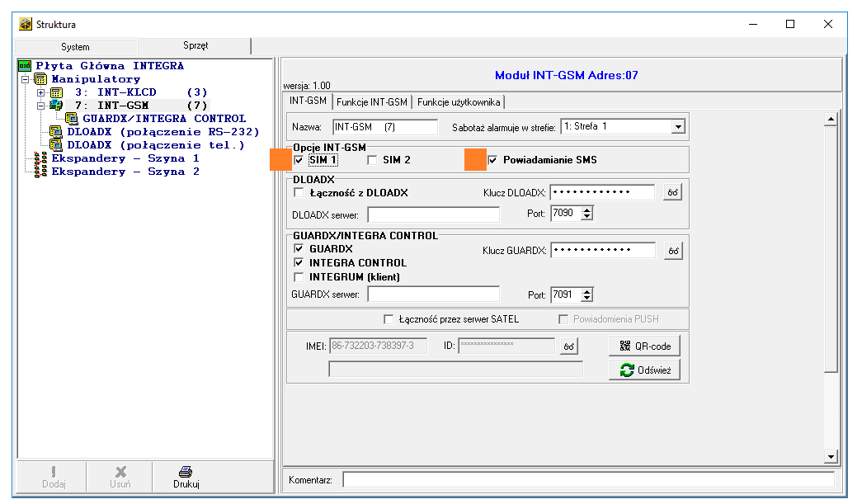Open the QR-code generator
The width and height of the screenshot is (862, 504).
pyautogui.click(x=645, y=346)
